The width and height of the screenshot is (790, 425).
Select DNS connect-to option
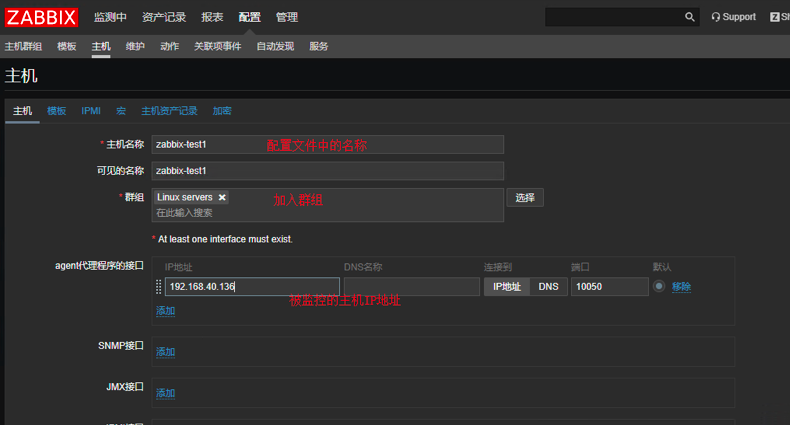548,287
